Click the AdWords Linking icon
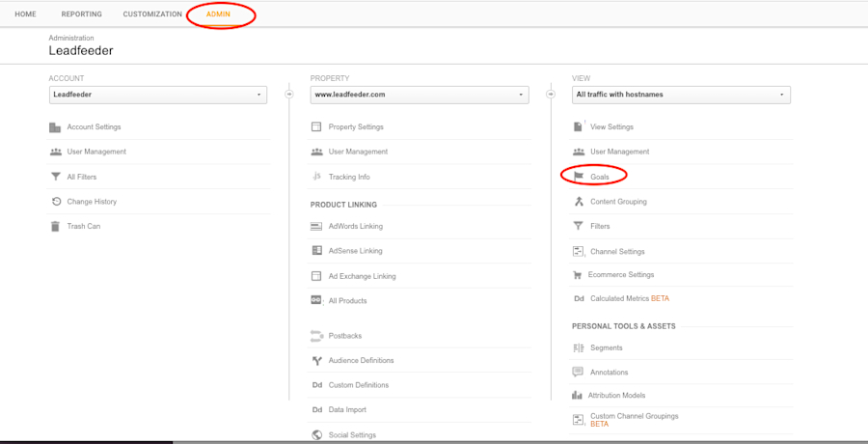This screenshot has height=444, width=868. click(316, 226)
